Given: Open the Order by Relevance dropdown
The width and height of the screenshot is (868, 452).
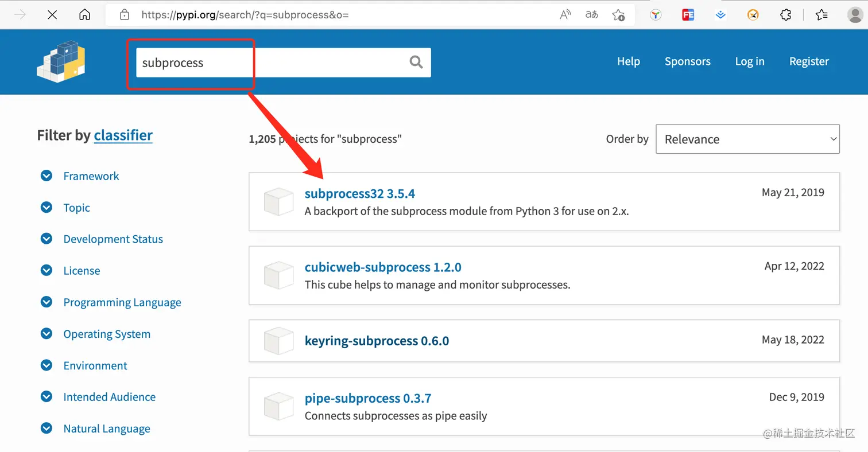Looking at the screenshot, I should point(747,139).
